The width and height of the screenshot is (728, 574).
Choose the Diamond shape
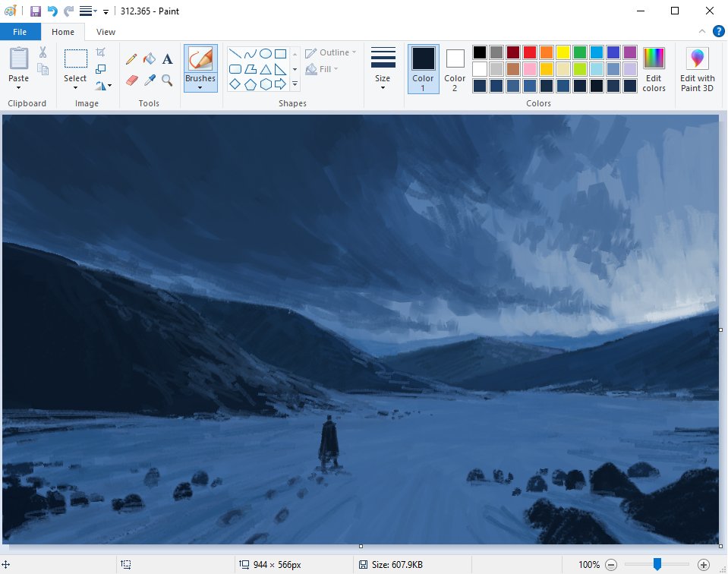(235, 84)
